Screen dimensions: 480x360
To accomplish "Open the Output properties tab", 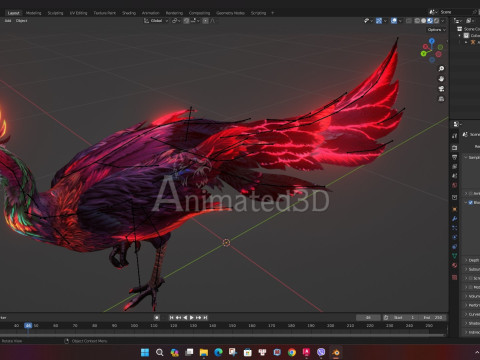I will [455, 157].
